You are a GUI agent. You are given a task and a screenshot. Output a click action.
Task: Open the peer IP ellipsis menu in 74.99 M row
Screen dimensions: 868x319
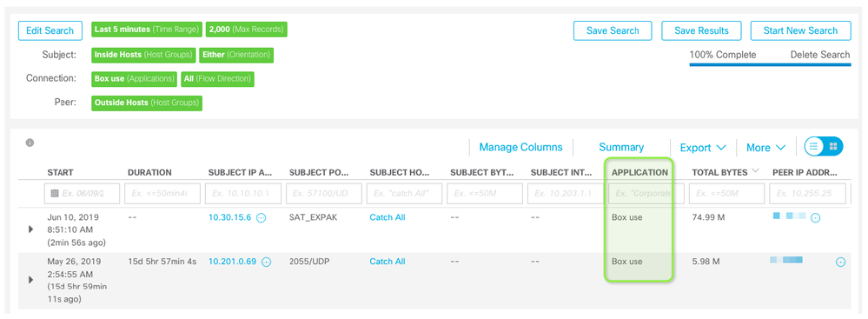815,218
